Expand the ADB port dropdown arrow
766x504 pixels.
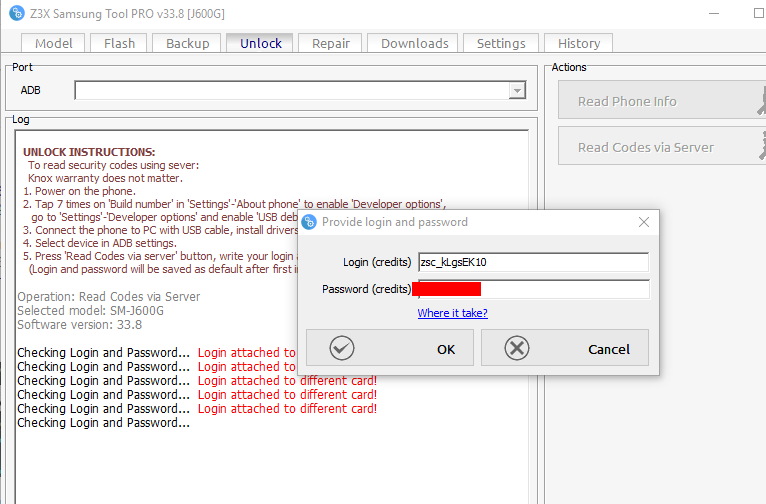pyautogui.click(x=517, y=90)
